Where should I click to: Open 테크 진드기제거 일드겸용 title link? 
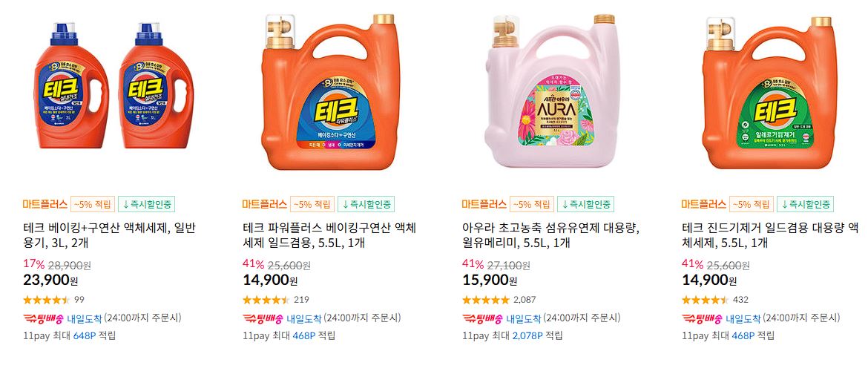point(770,235)
